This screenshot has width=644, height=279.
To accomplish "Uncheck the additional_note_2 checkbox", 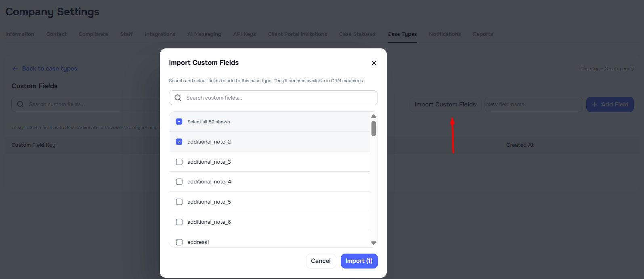I will [179, 142].
